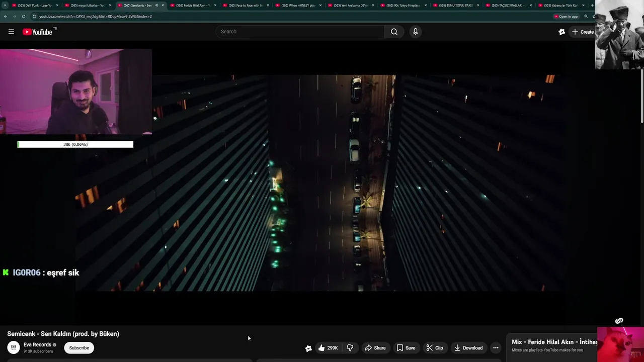644x362 pixels.
Task: Open more actions three-dot menu
Action: (x=496, y=348)
